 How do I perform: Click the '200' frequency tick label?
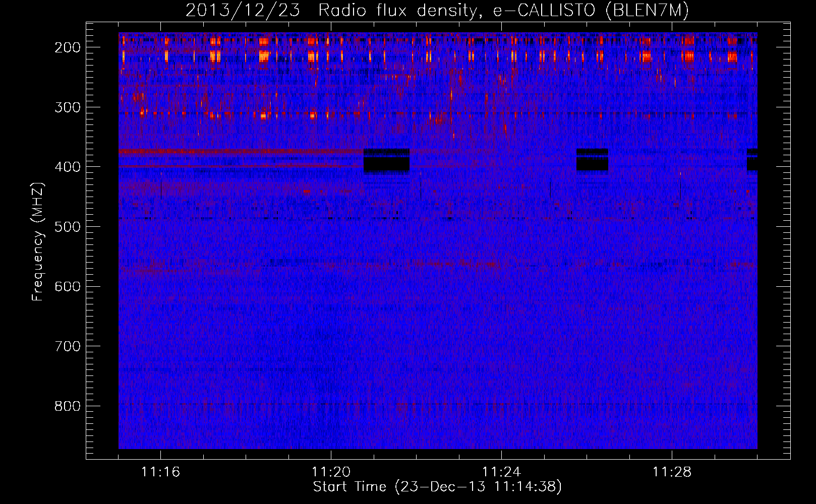coord(68,47)
